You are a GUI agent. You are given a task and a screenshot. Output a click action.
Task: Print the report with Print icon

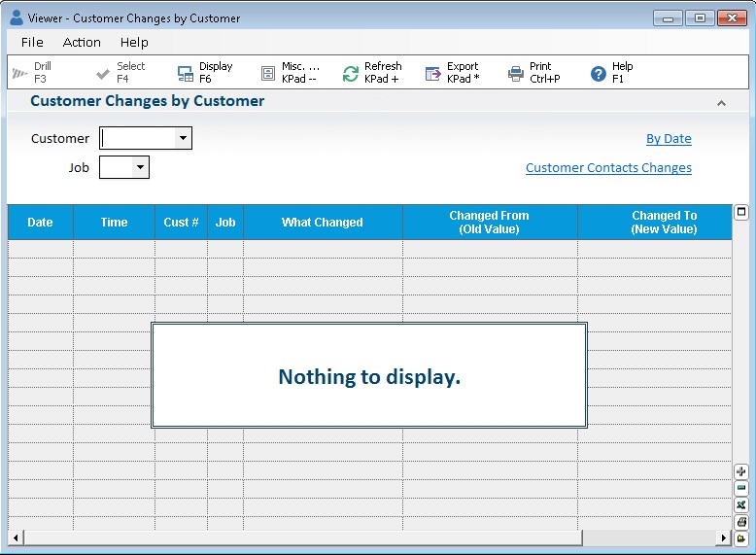tap(516, 74)
